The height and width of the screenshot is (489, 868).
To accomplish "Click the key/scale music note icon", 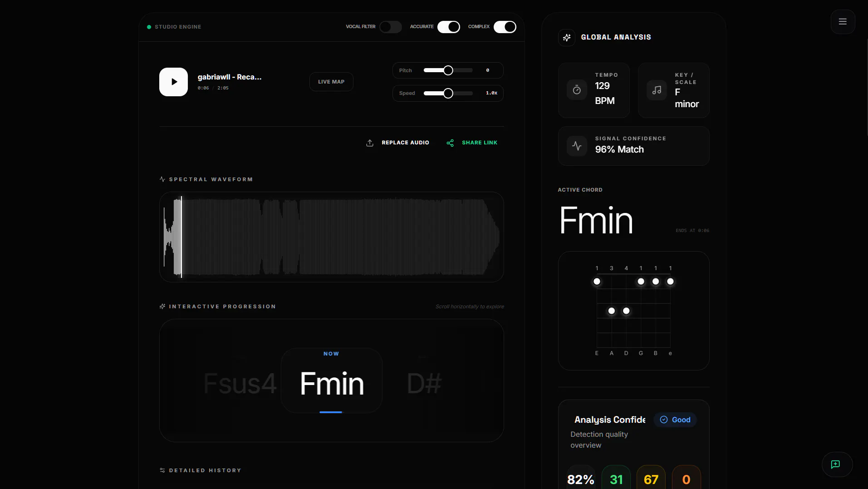I will pyautogui.click(x=657, y=90).
